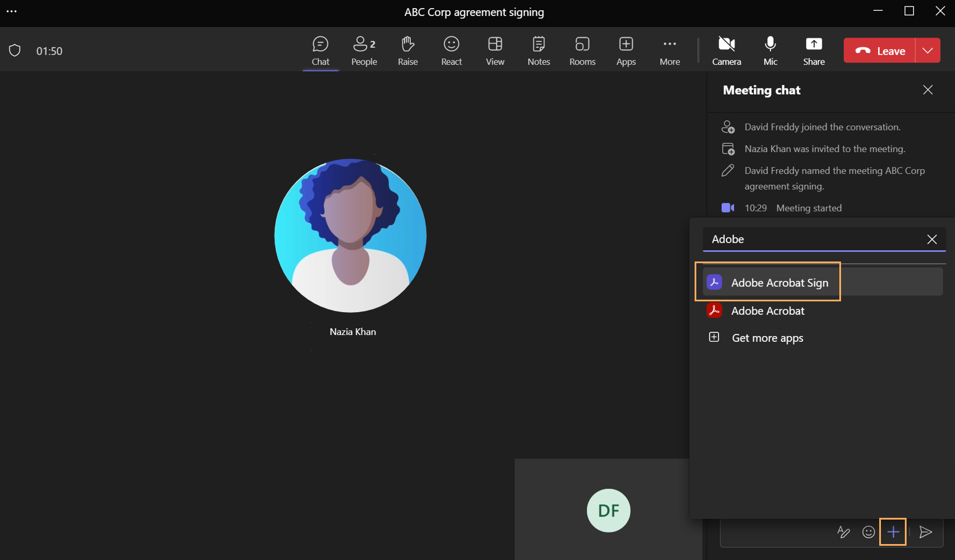The width and height of the screenshot is (955, 560).
Task: Open the Chat panel button
Action: (x=320, y=51)
